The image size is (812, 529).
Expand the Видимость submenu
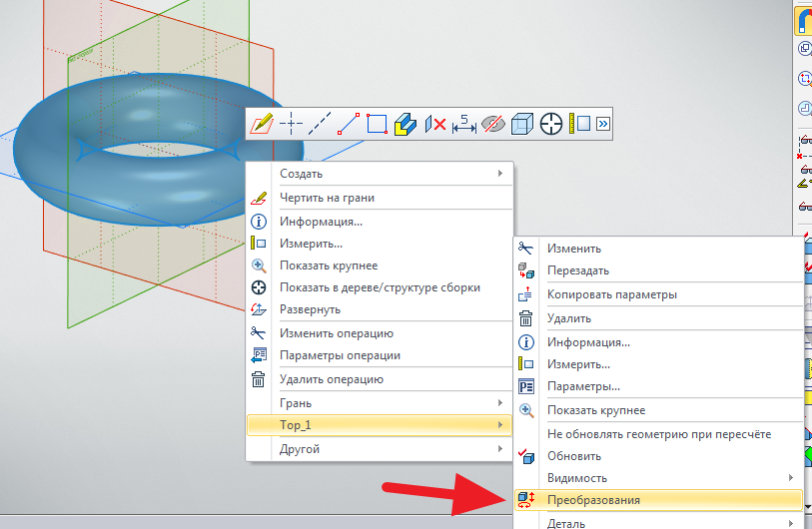[659, 478]
